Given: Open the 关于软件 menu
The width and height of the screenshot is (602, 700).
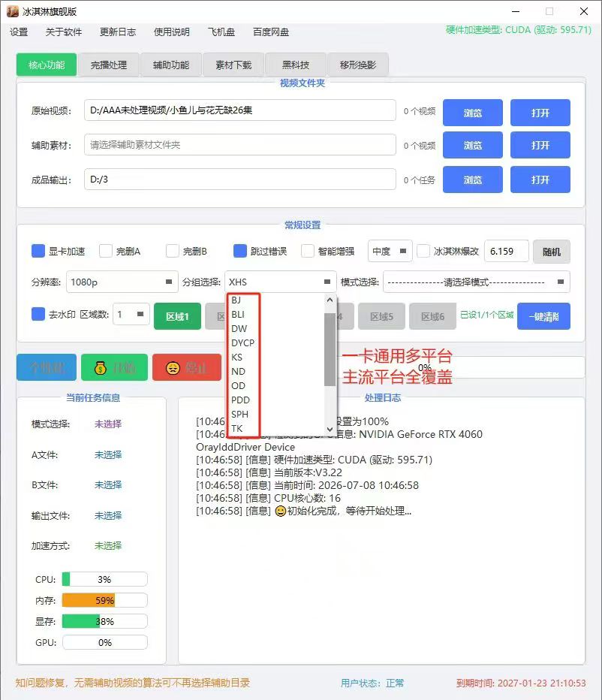Looking at the screenshot, I should tap(64, 32).
